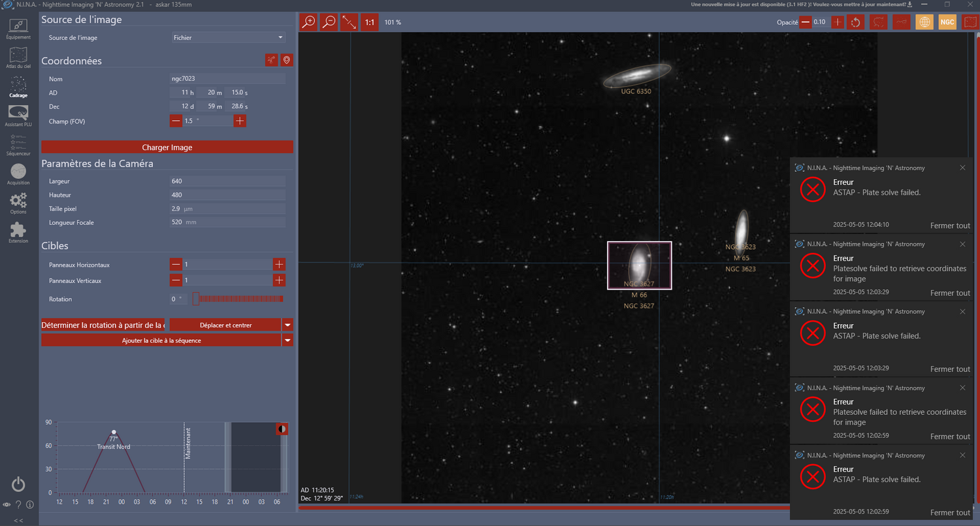The height and width of the screenshot is (526, 980).
Task: Open the Séquenceur tab
Action: click(x=18, y=145)
